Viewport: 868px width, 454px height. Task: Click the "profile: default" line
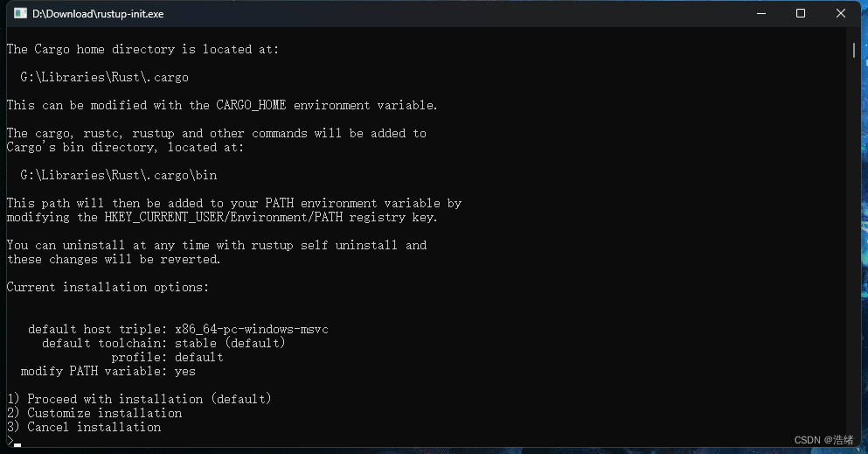click(x=167, y=357)
